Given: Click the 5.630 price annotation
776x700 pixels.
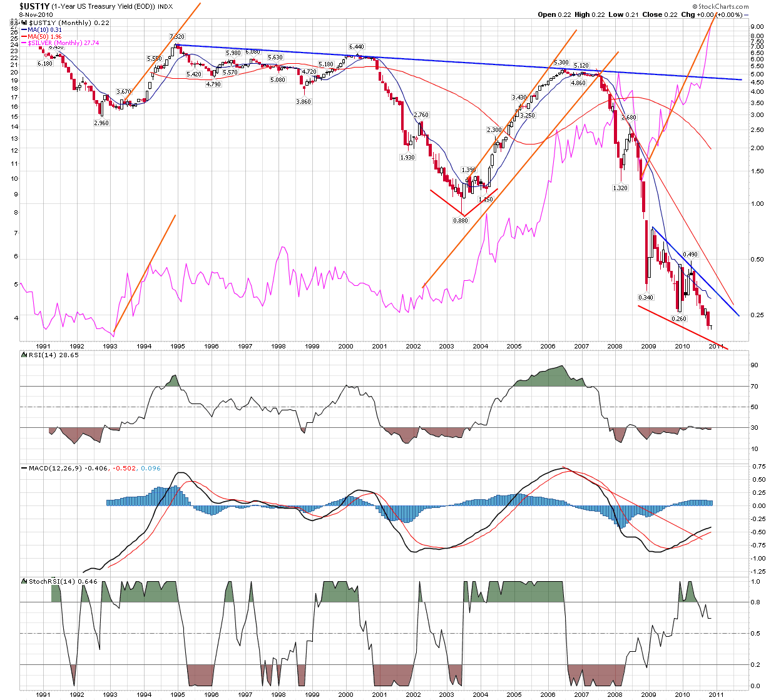Looking at the screenshot, I should (x=275, y=58).
